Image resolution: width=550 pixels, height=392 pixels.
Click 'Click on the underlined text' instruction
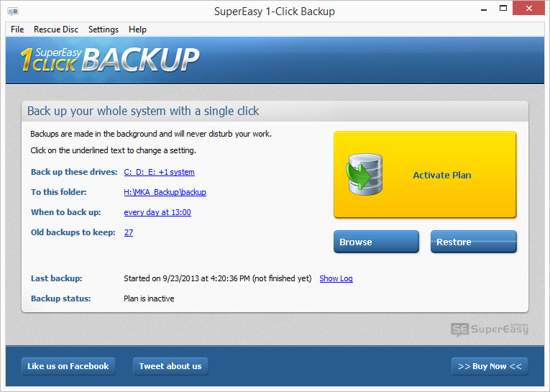113,150
